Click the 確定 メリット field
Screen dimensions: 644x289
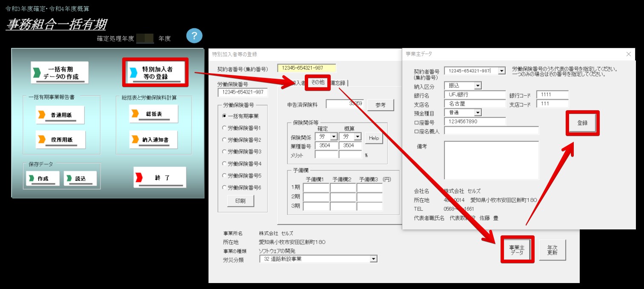pos(326,155)
